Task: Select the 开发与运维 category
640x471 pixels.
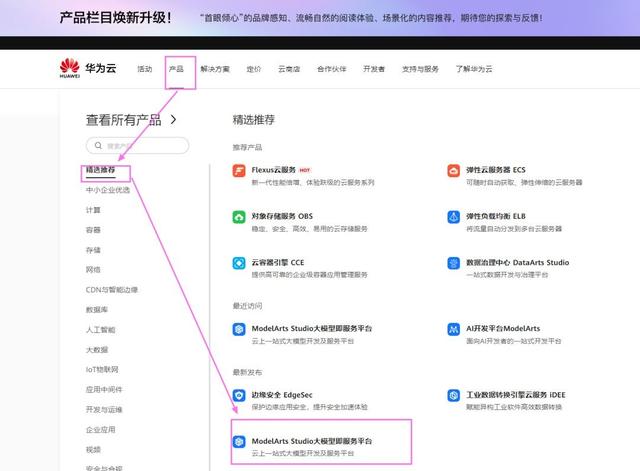Action: pos(104,410)
